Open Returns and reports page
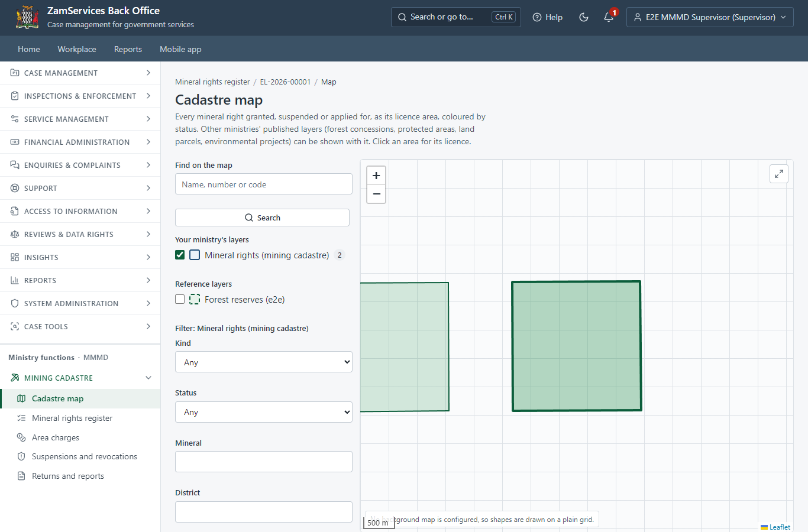 click(x=80, y=476)
